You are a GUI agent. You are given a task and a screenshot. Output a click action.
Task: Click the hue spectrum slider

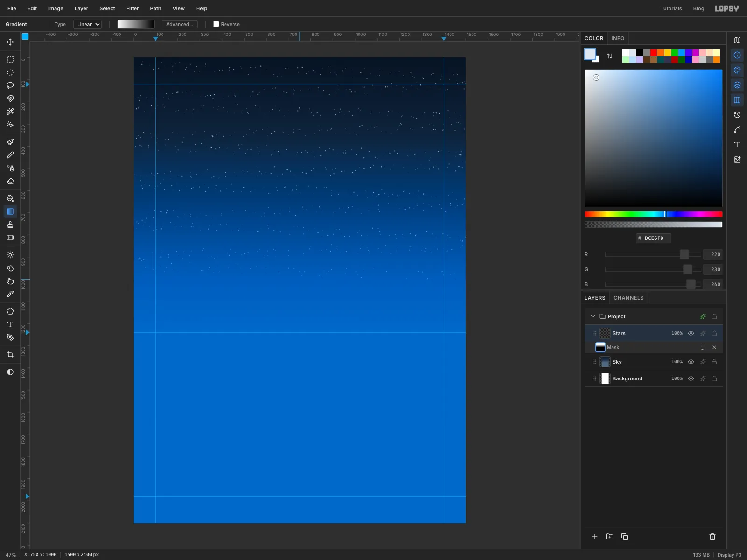coord(654,214)
